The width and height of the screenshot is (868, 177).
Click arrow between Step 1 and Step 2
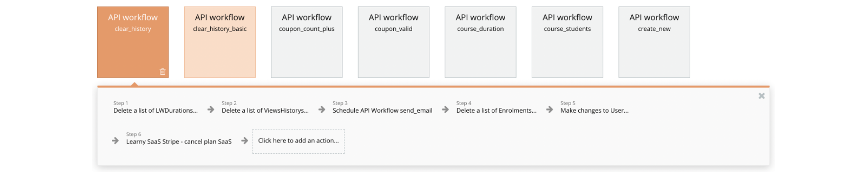tap(211, 110)
